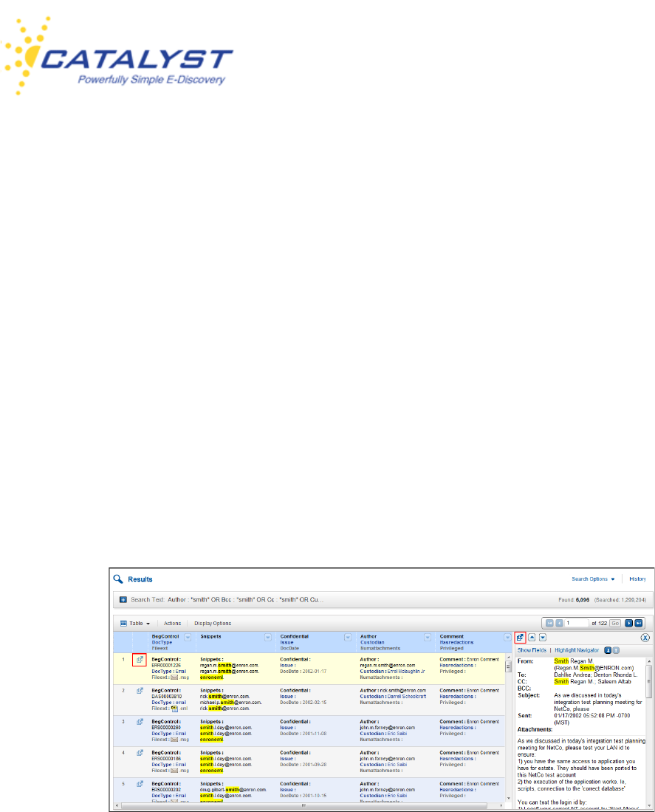Click DocDate 2002-02-15 value
The image size is (655, 812).
click(314, 703)
